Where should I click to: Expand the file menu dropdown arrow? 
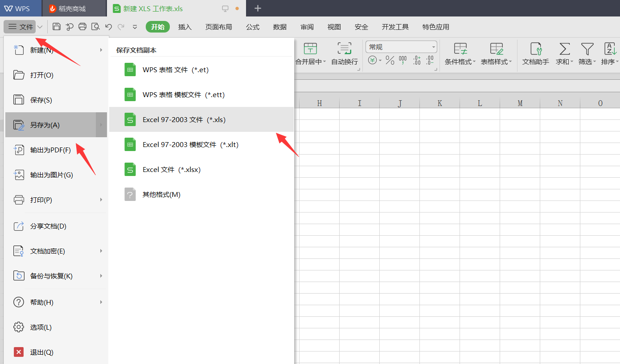click(40, 27)
